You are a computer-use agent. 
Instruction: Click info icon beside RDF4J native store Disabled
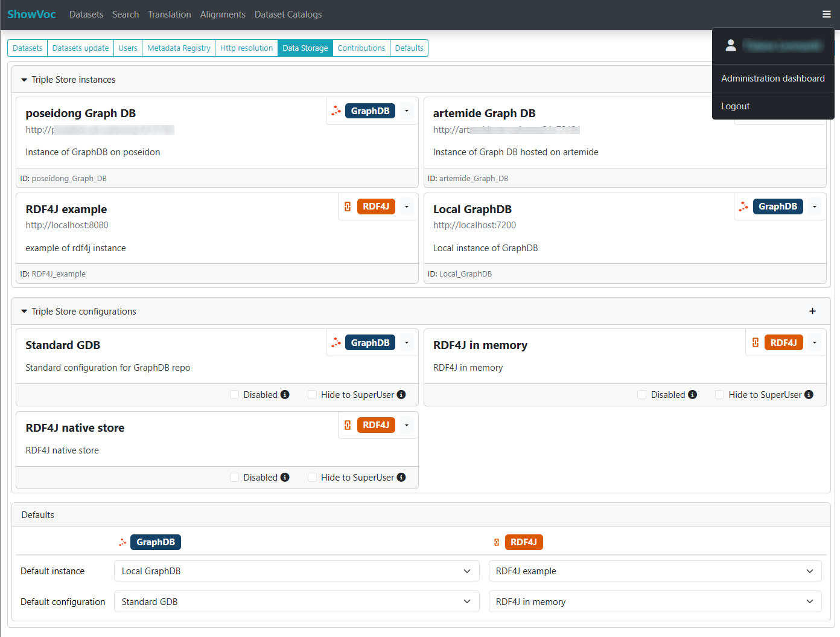pyautogui.click(x=285, y=478)
